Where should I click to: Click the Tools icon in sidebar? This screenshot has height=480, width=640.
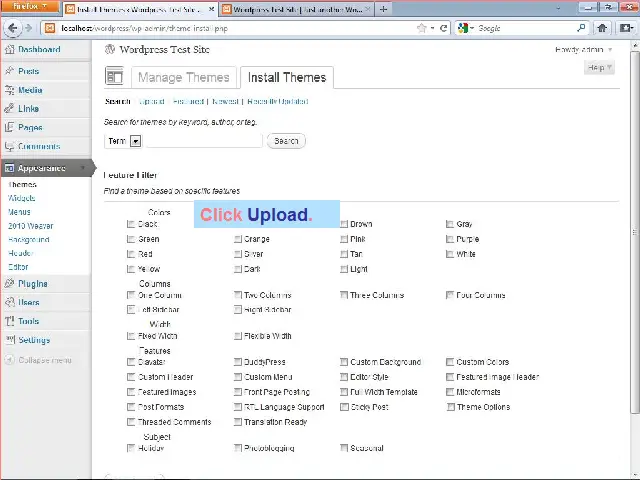[x=9, y=321]
